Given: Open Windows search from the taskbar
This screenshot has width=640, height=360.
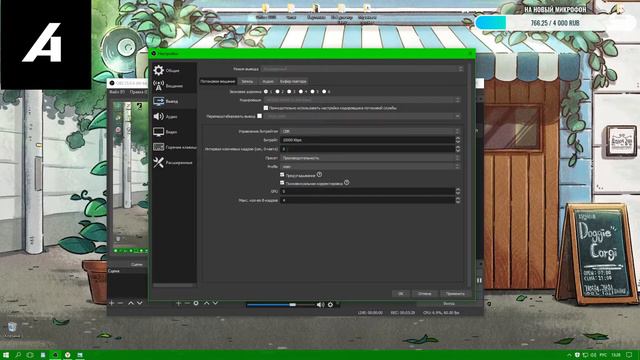Looking at the screenshot, I should tap(18, 355).
